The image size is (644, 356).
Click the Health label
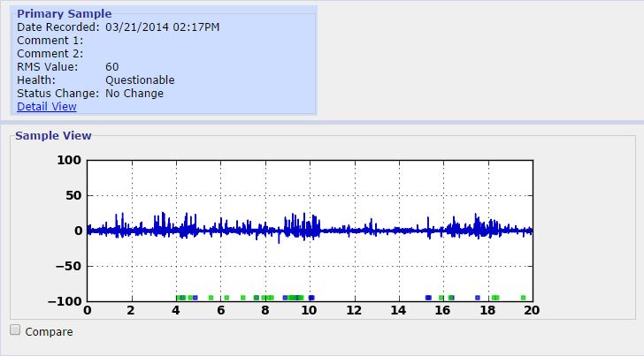coord(35,80)
